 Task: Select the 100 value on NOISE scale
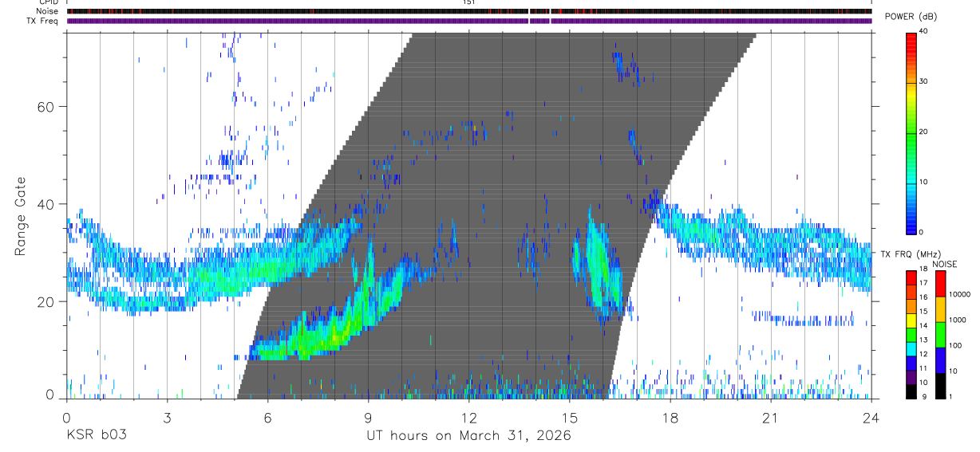coord(955,345)
